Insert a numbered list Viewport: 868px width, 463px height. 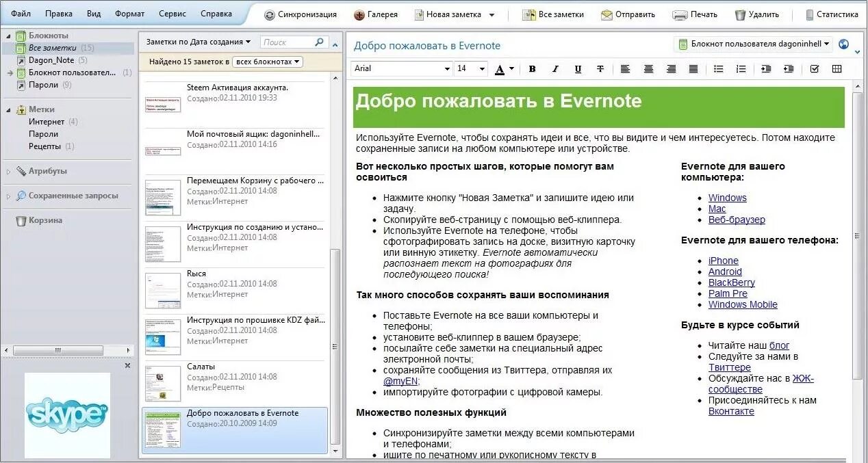pyautogui.click(x=741, y=68)
